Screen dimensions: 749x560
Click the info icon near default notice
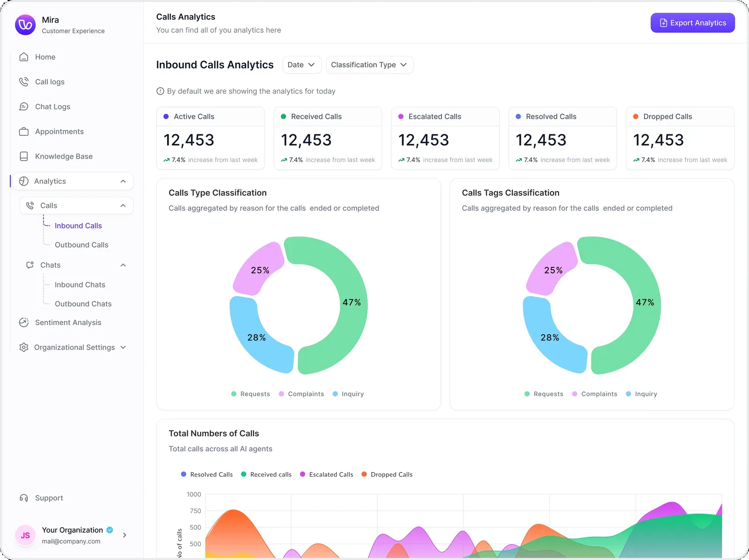tap(160, 91)
